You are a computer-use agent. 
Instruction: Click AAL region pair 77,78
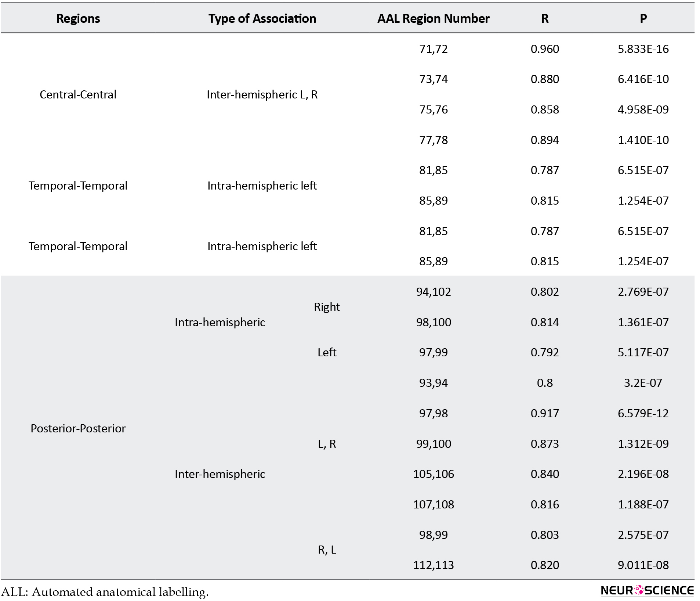(433, 140)
